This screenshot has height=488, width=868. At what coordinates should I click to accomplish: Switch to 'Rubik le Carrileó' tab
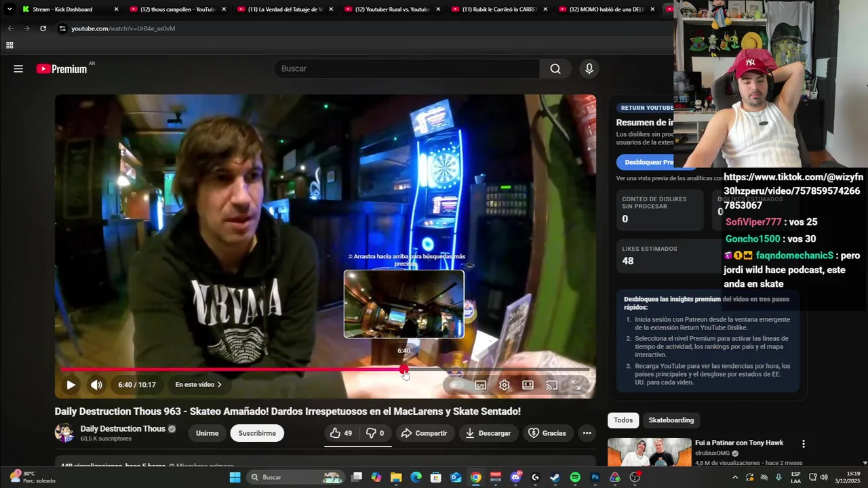click(x=499, y=9)
